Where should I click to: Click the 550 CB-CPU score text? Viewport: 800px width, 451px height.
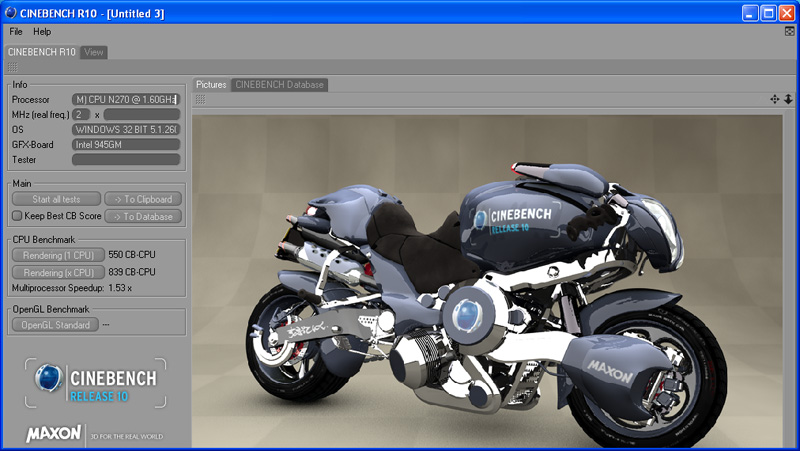[x=132, y=255]
